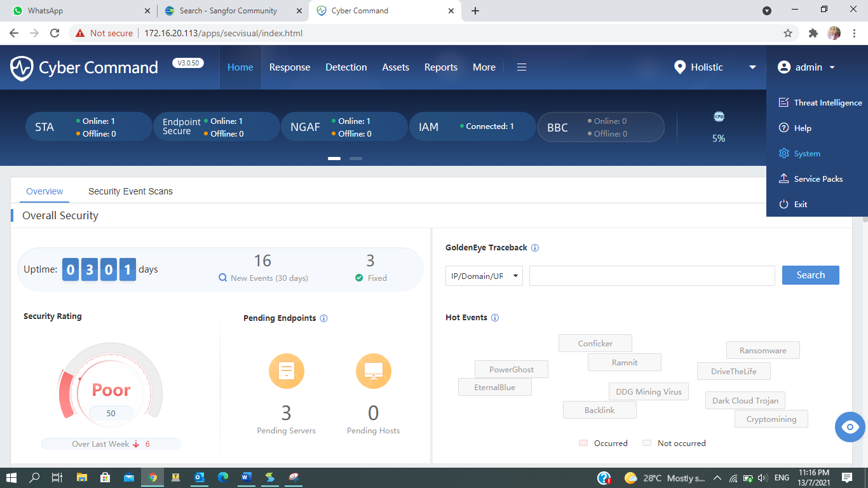The width and height of the screenshot is (868, 488).
Task: Click the Endpoint Secure status pill
Action: tap(217, 127)
